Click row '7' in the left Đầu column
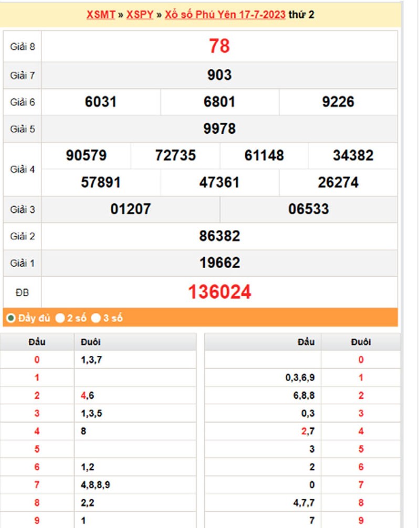 pyautogui.click(x=37, y=483)
